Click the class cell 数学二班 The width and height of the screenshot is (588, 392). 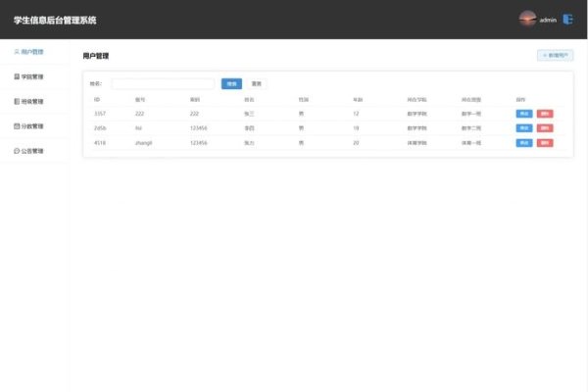[471, 128]
